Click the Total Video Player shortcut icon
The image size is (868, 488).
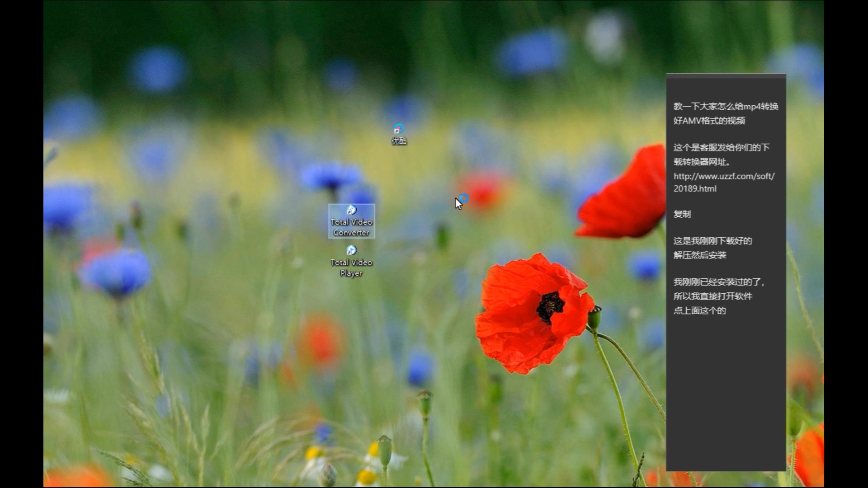click(x=351, y=250)
